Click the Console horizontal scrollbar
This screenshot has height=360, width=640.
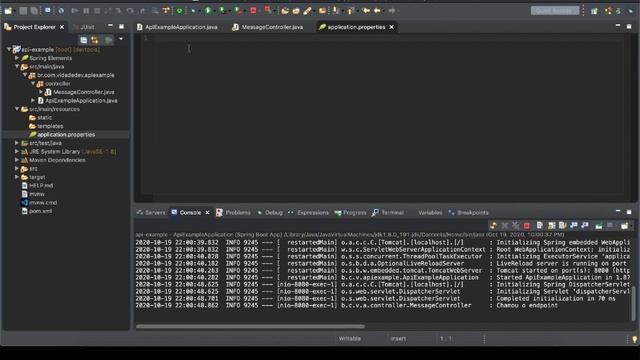(250, 326)
